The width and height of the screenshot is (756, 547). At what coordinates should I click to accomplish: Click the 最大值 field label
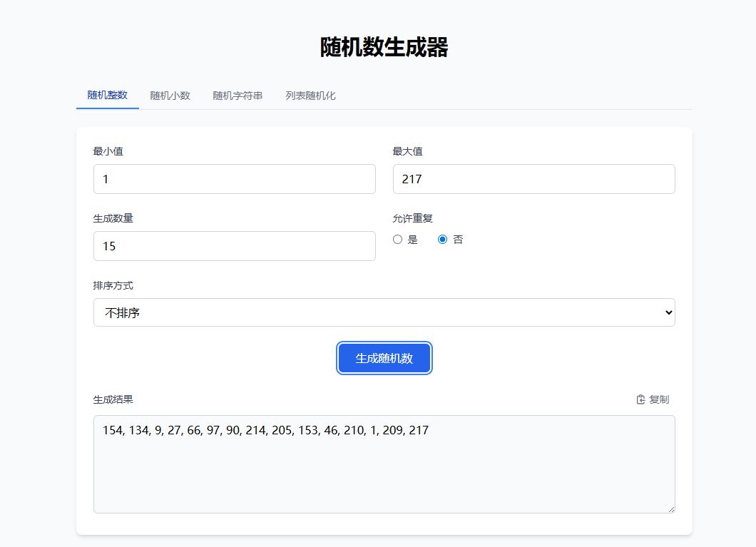[407, 151]
